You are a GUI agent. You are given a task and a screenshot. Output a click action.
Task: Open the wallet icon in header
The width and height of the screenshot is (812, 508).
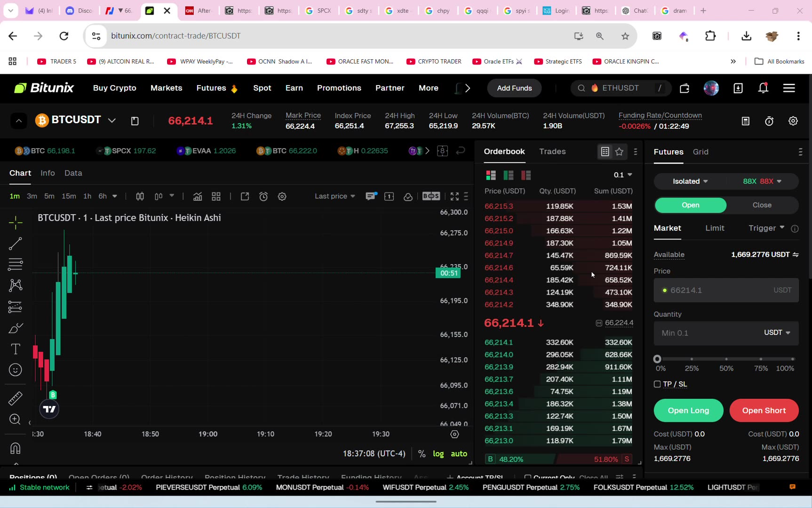pyautogui.click(x=685, y=88)
